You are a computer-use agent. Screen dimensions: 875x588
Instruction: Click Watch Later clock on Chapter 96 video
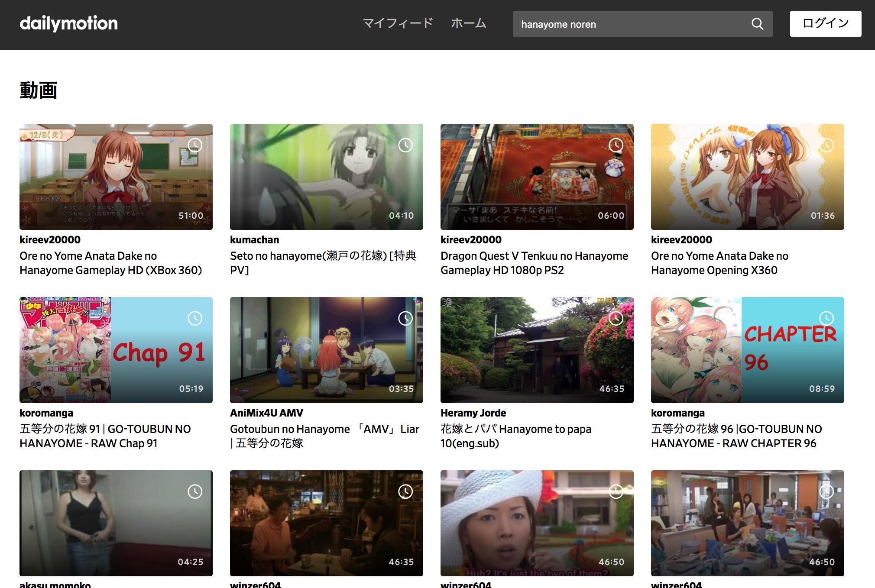point(826,318)
